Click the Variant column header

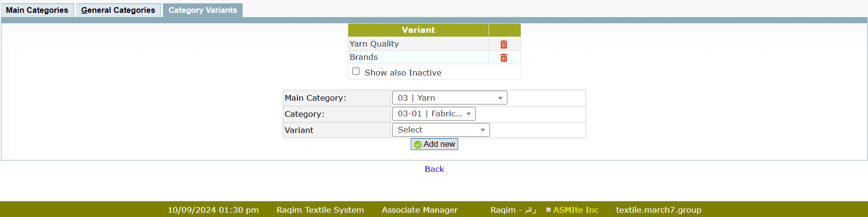(x=418, y=30)
